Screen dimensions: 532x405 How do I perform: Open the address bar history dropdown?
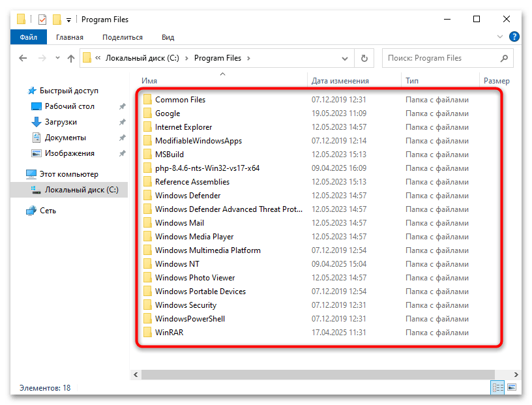click(x=345, y=59)
